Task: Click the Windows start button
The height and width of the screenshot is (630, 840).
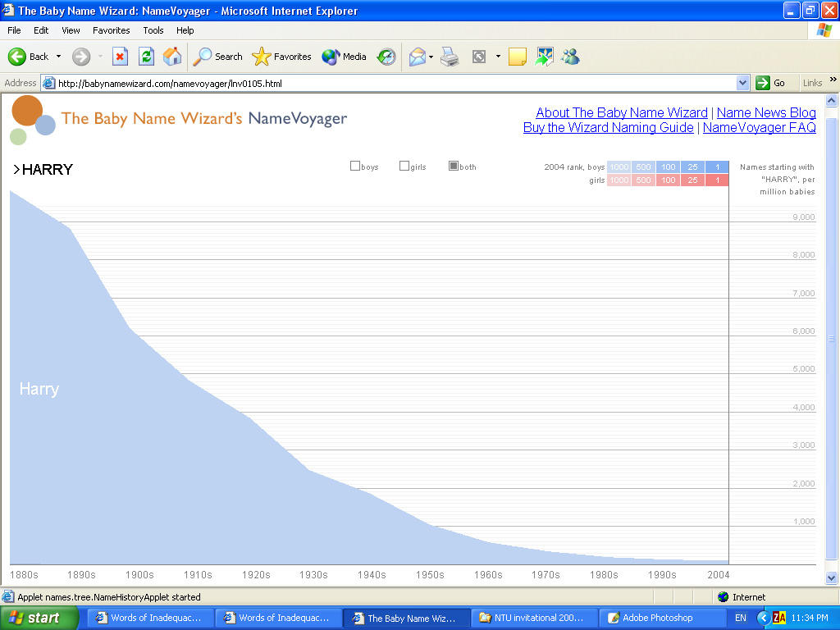Action: point(39,618)
